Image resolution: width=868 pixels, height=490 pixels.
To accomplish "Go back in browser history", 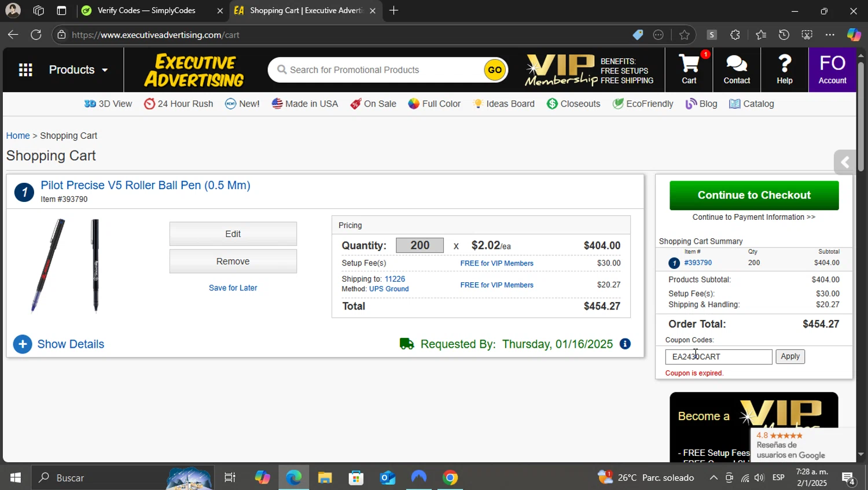I will point(13,35).
